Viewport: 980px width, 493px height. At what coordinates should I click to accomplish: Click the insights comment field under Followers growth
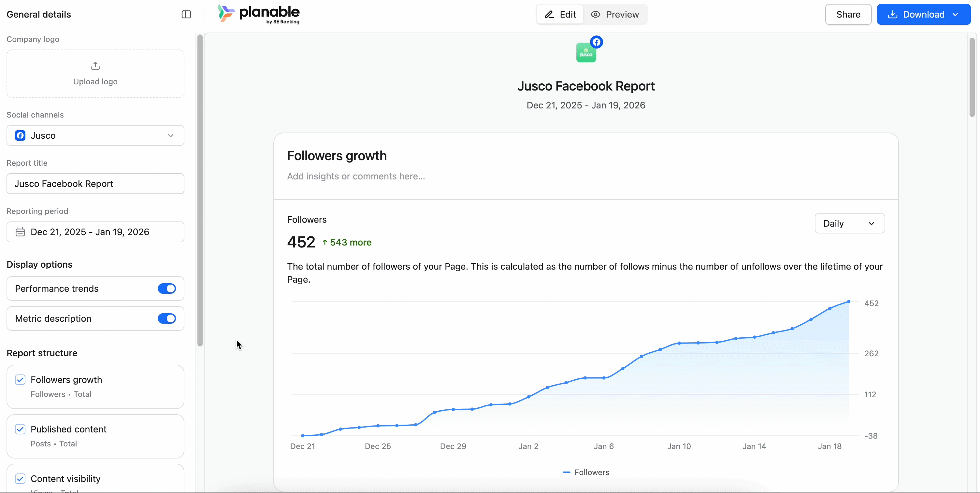(x=356, y=176)
